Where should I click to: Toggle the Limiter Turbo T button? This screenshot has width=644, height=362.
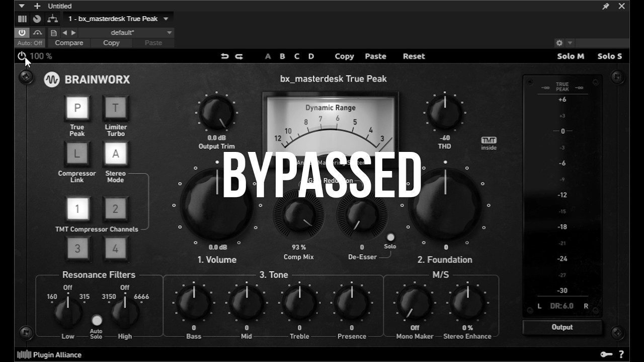115,108
